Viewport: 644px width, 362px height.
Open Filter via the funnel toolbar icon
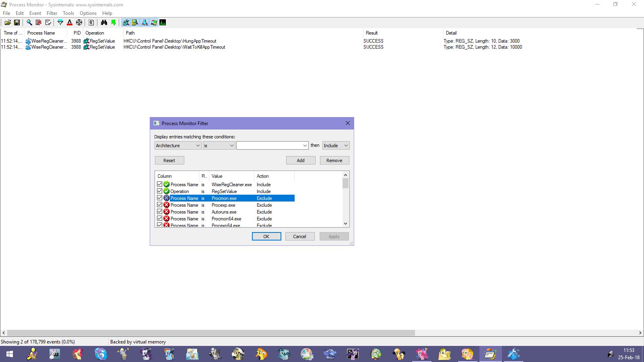[60, 23]
